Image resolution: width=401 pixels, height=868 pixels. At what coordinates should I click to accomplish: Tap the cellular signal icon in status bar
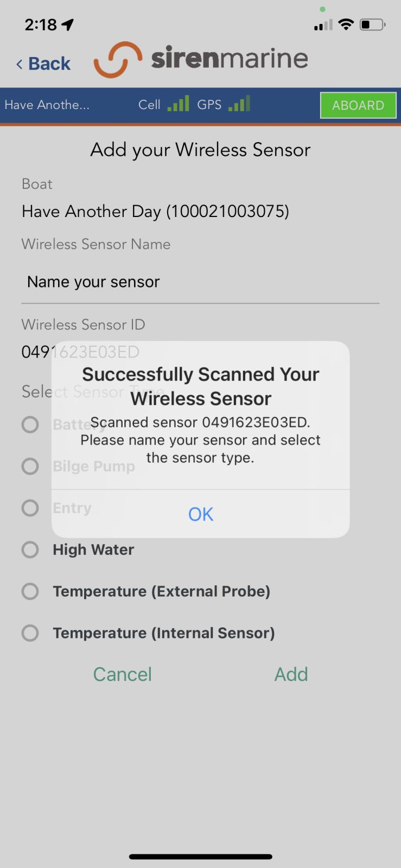[323, 25]
